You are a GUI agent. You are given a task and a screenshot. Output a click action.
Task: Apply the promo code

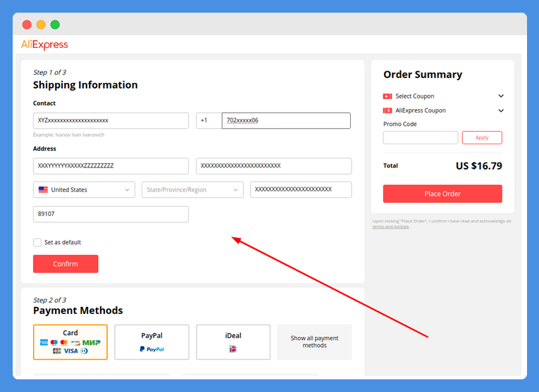(482, 138)
